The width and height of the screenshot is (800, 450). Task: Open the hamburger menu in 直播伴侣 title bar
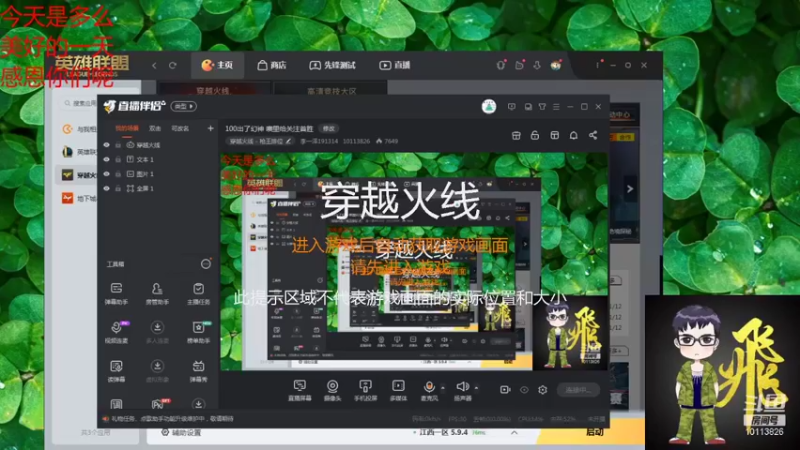pos(556,107)
